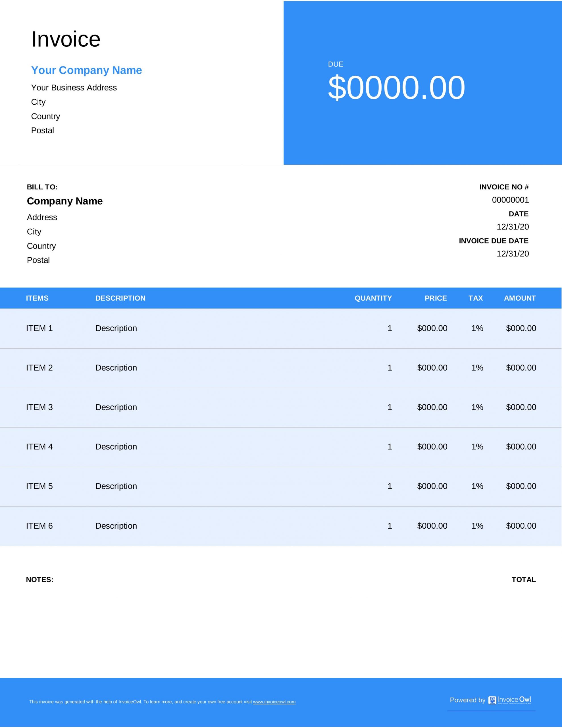Viewport: 562px width, 728px height.
Task: Click the invoice number 00000001
Action: click(x=510, y=200)
